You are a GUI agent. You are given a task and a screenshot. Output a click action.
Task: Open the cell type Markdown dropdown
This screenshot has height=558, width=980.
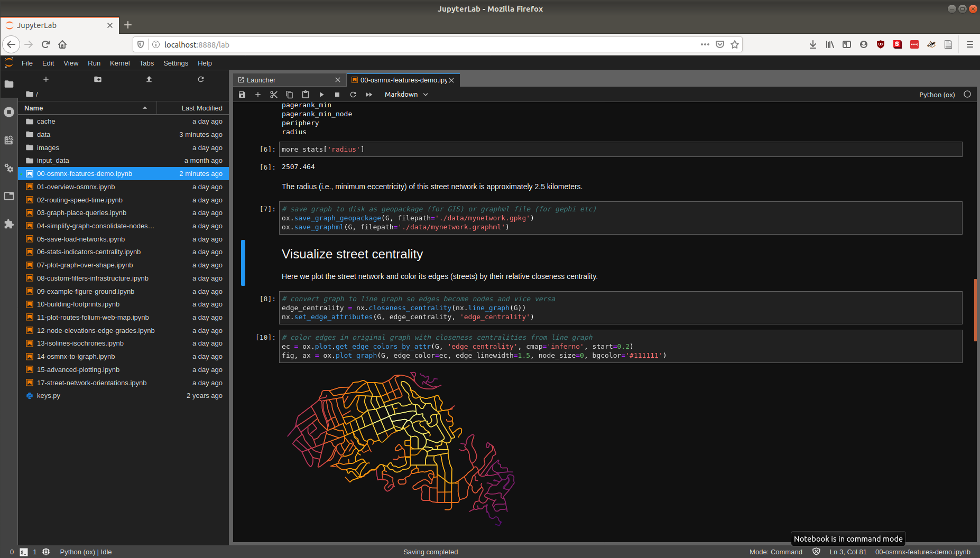[406, 95]
